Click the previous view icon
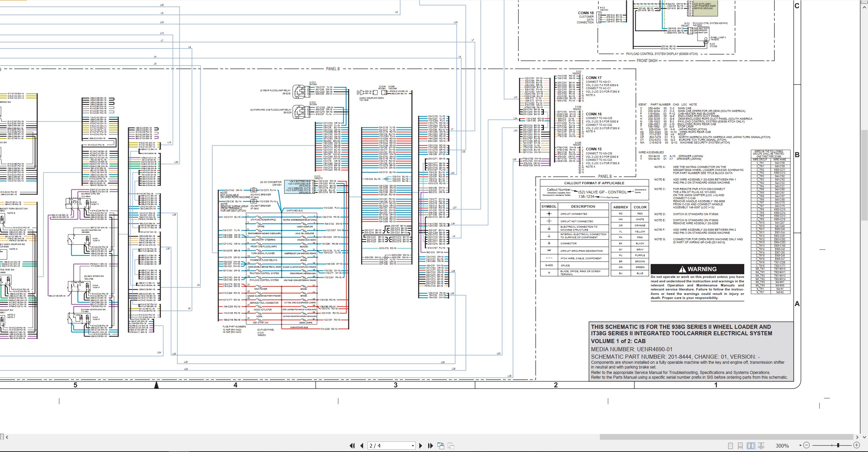Image resolution: width=868 pixels, height=452 pixels. click(x=441, y=446)
